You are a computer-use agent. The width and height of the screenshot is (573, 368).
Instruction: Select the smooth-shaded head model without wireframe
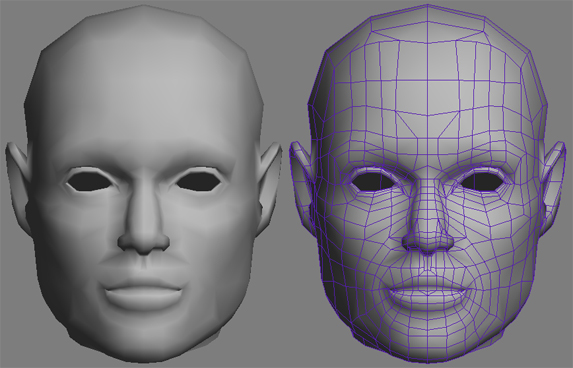(x=144, y=183)
